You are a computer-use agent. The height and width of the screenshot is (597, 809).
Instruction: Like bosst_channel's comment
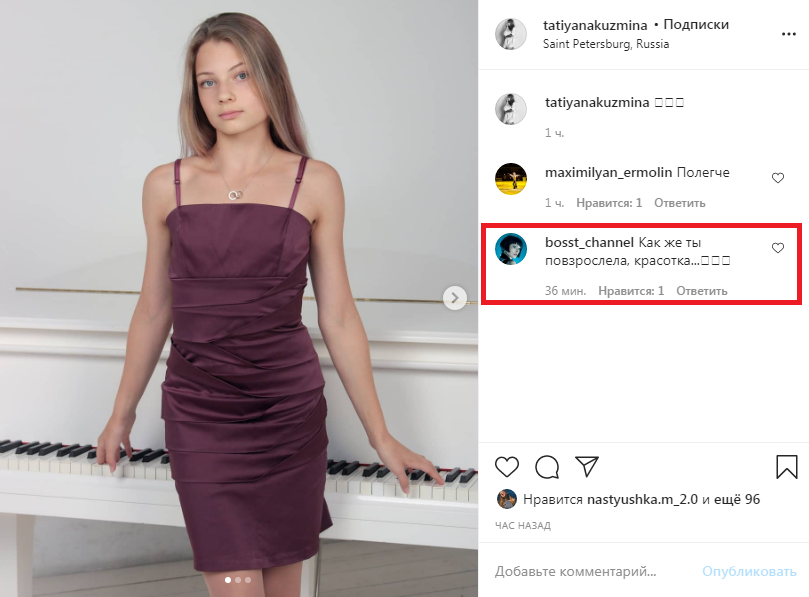(777, 248)
